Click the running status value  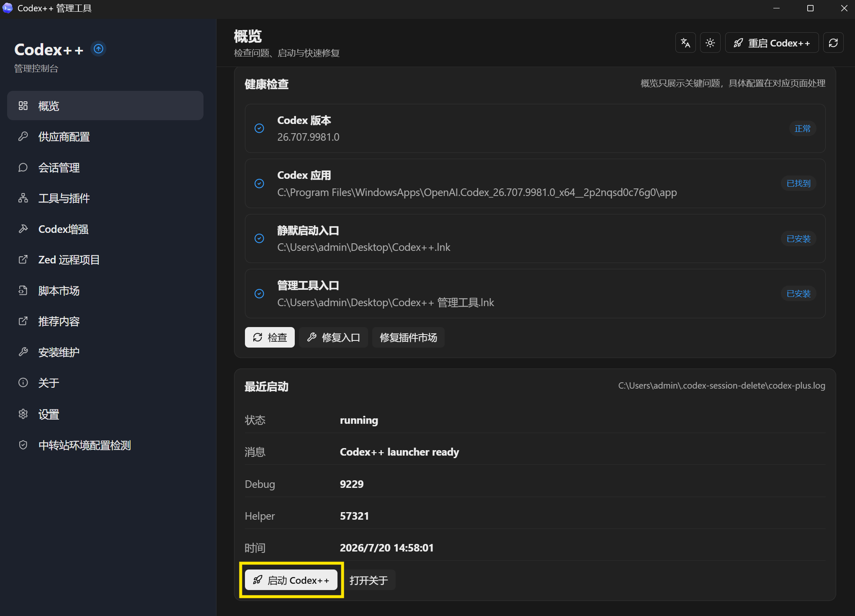pos(359,420)
